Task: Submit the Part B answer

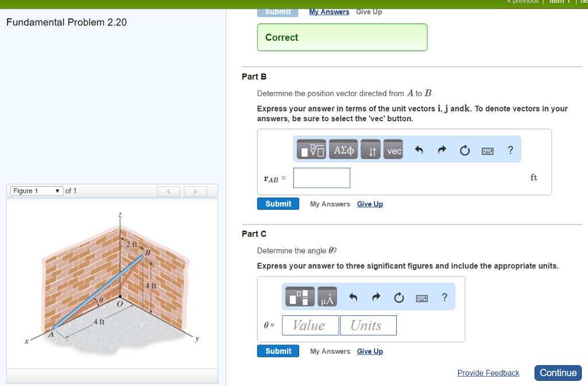Action: tap(278, 204)
